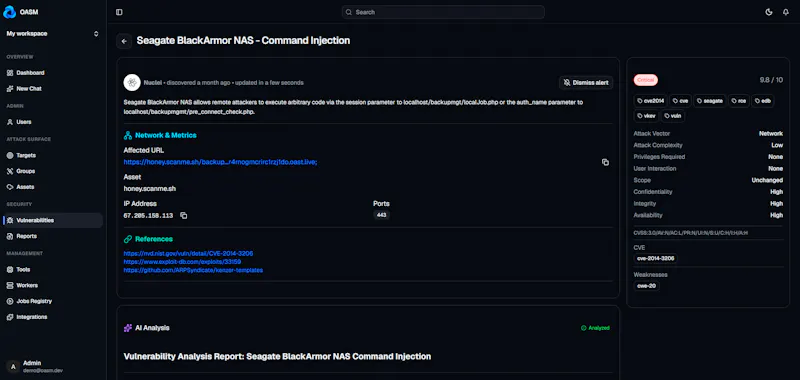Image resolution: width=800 pixels, height=380 pixels.
Task: Open Assets in sidebar
Action: click(52, 187)
